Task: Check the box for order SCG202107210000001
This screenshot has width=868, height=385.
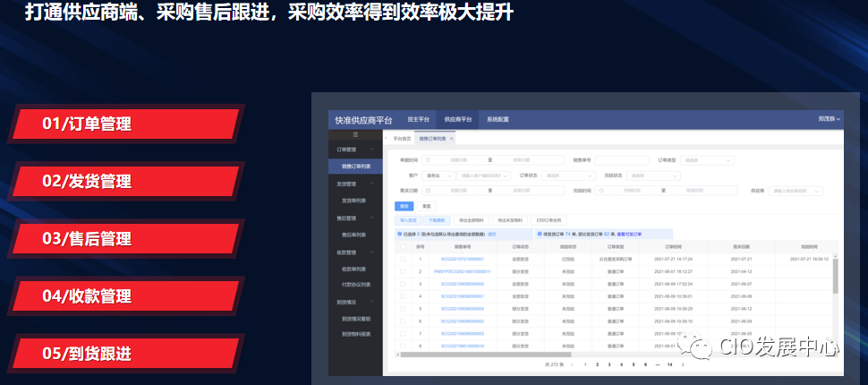Action: pyautogui.click(x=403, y=259)
